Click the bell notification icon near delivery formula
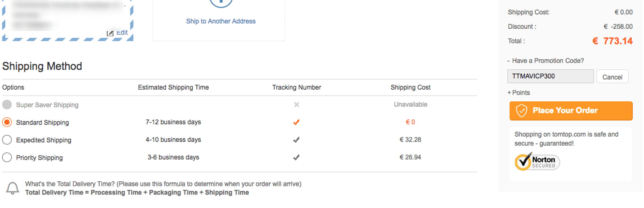Screen dimensions: 644x208 click(13, 188)
